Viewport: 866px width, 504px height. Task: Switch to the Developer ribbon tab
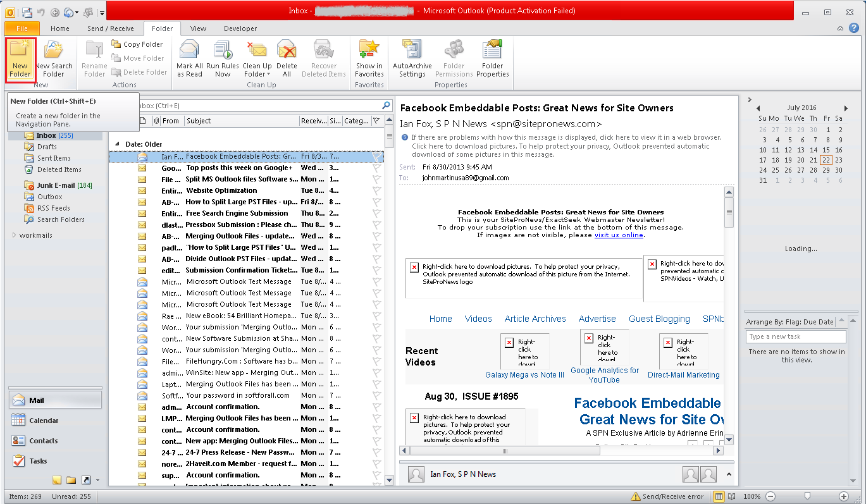[240, 28]
